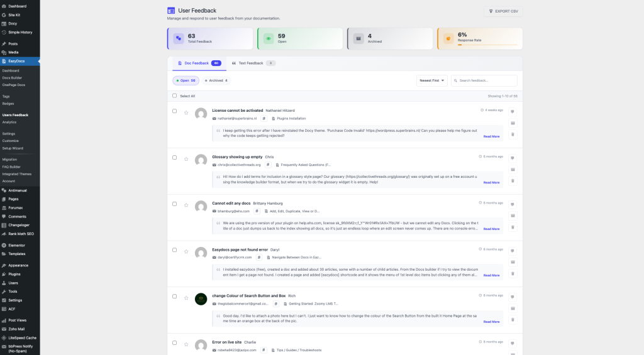Reply to 'Cannot edit any docs' feedback

(x=512, y=204)
